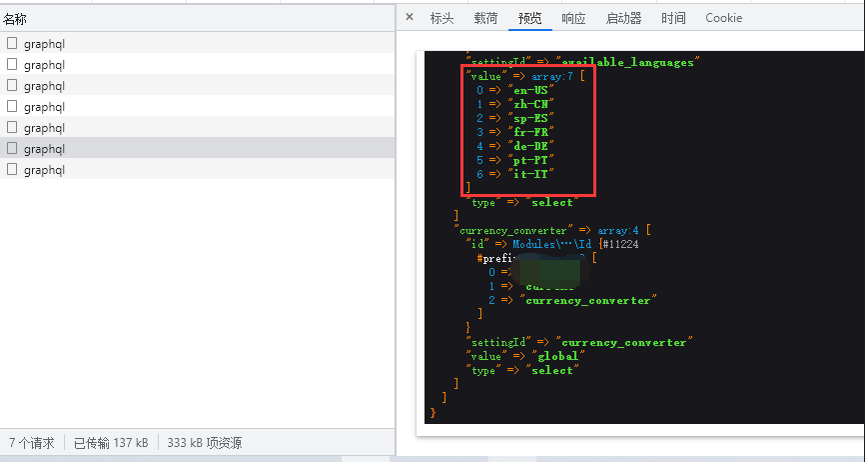Select the 预览 tab

[530, 18]
